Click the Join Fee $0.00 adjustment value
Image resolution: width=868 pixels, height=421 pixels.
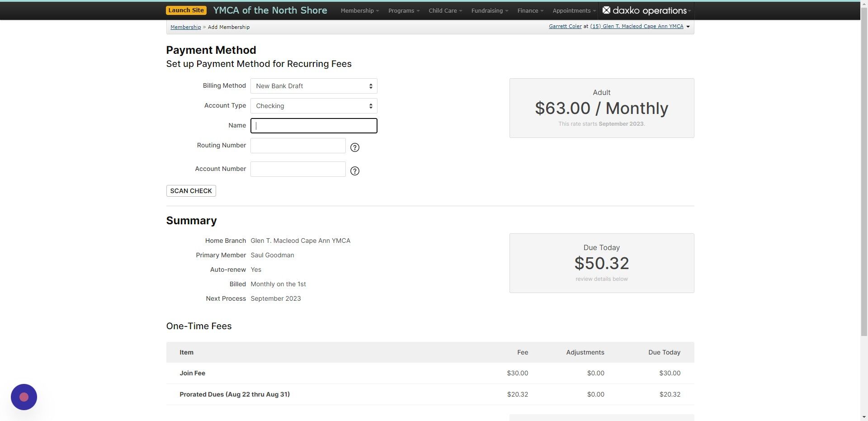pos(595,373)
